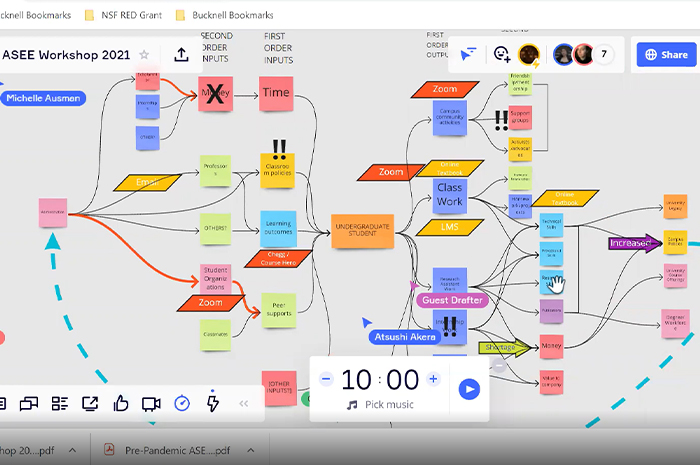Select the pink (OTHER INPUTS) sticky note
The width and height of the screenshot is (700, 465).
tap(279, 388)
